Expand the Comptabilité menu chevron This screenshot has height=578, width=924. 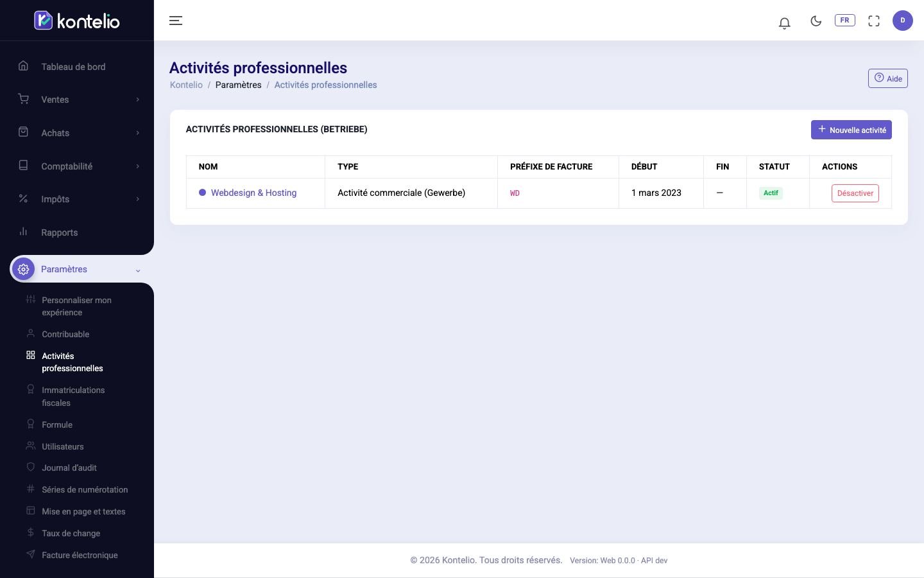(x=137, y=166)
